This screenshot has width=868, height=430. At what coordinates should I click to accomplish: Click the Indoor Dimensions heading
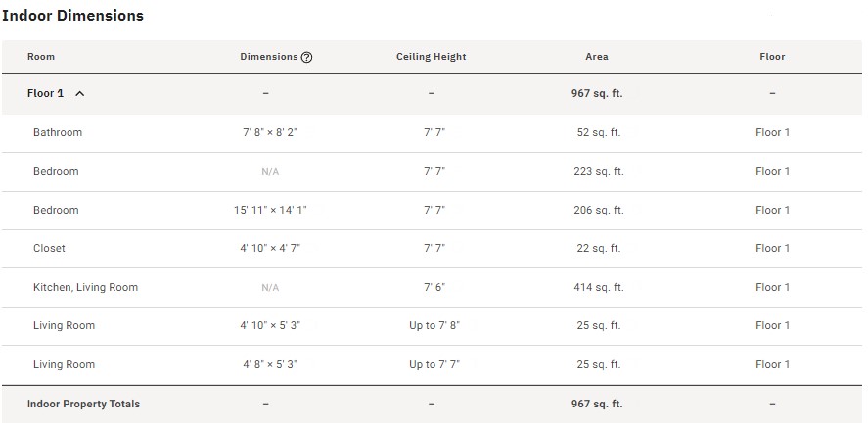pyautogui.click(x=72, y=16)
